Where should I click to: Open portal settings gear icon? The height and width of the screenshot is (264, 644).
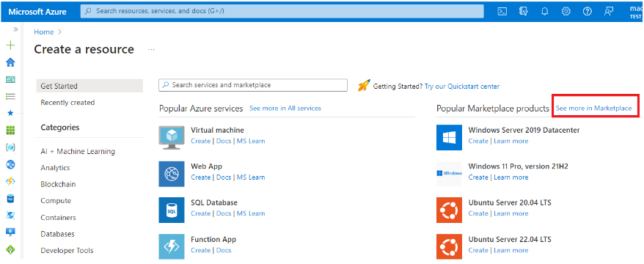click(566, 12)
